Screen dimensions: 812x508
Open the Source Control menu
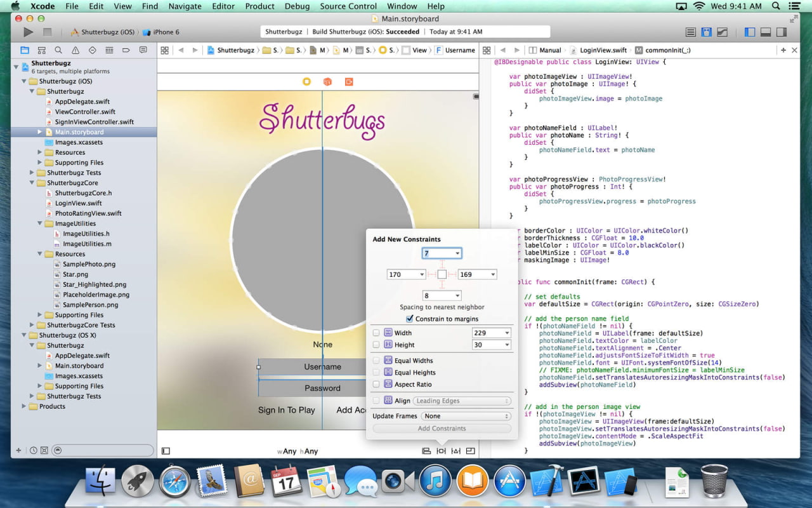tap(348, 6)
